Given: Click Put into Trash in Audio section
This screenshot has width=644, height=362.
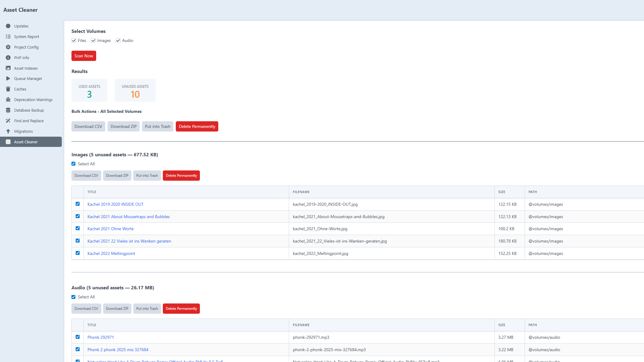Looking at the screenshot, I should (x=147, y=309).
